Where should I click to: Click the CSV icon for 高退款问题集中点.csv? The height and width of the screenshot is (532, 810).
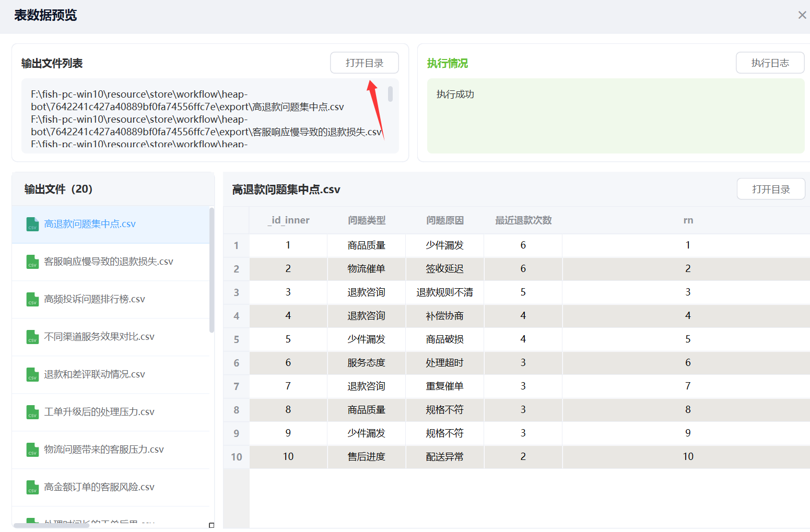click(32, 224)
